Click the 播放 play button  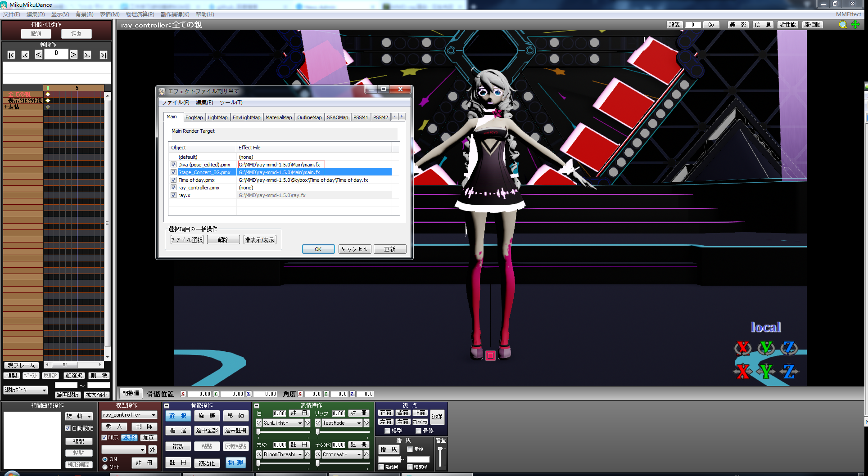tap(389, 449)
